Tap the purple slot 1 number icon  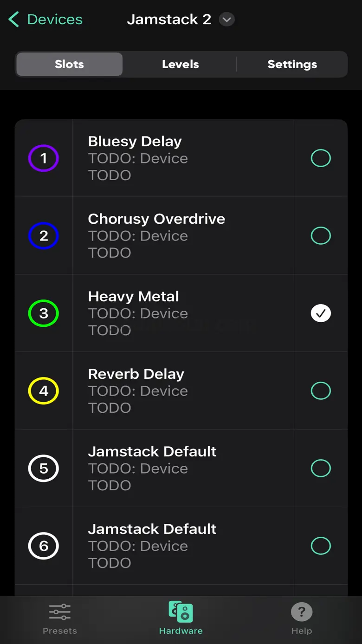pos(44,158)
